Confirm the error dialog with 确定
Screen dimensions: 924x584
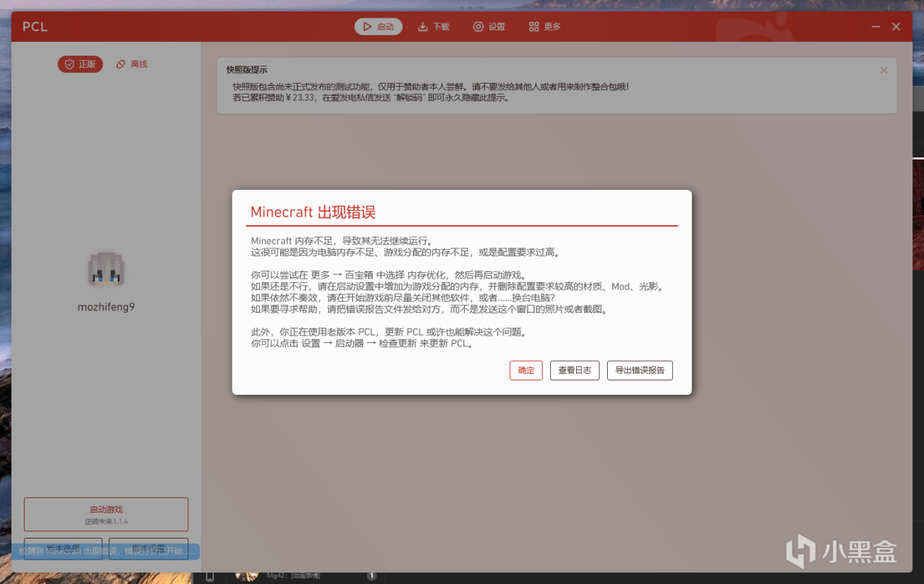coord(526,370)
